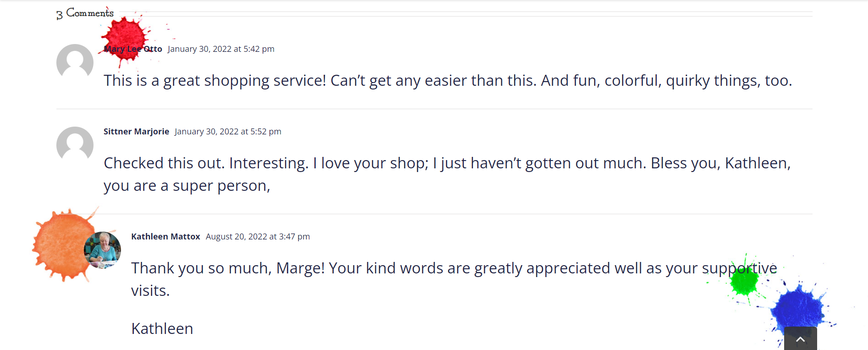Viewport: 868px width, 350px height.
Task: Click Mary Lee Otto's gray avatar icon
Action: (75, 62)
